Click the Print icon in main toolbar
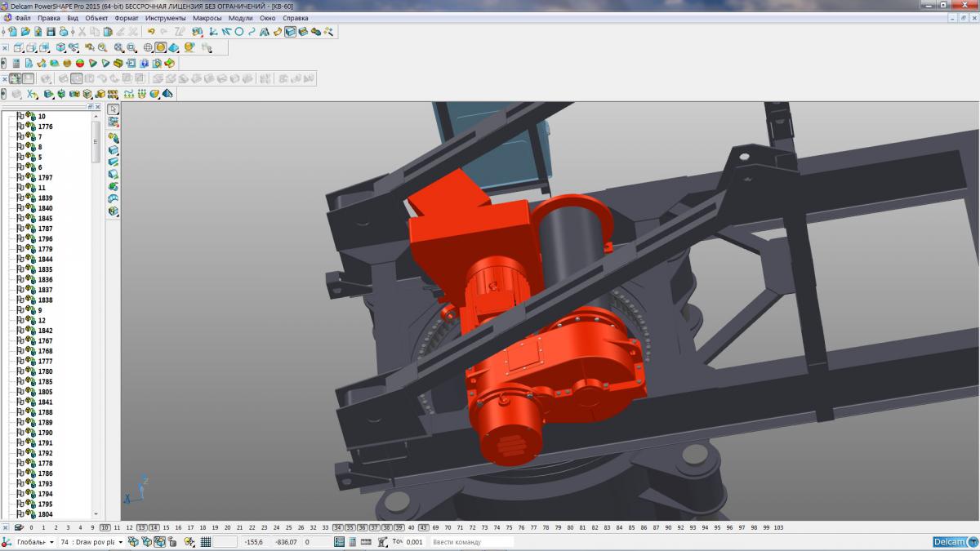The image size is (980, 551). pos(63,32)
